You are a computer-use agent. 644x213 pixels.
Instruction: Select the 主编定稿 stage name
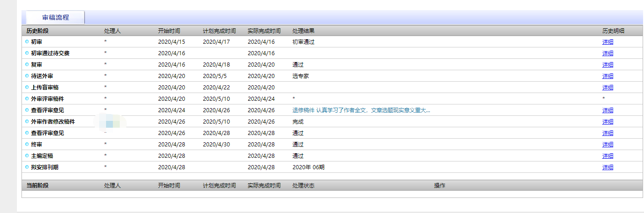tap(42, 156)
